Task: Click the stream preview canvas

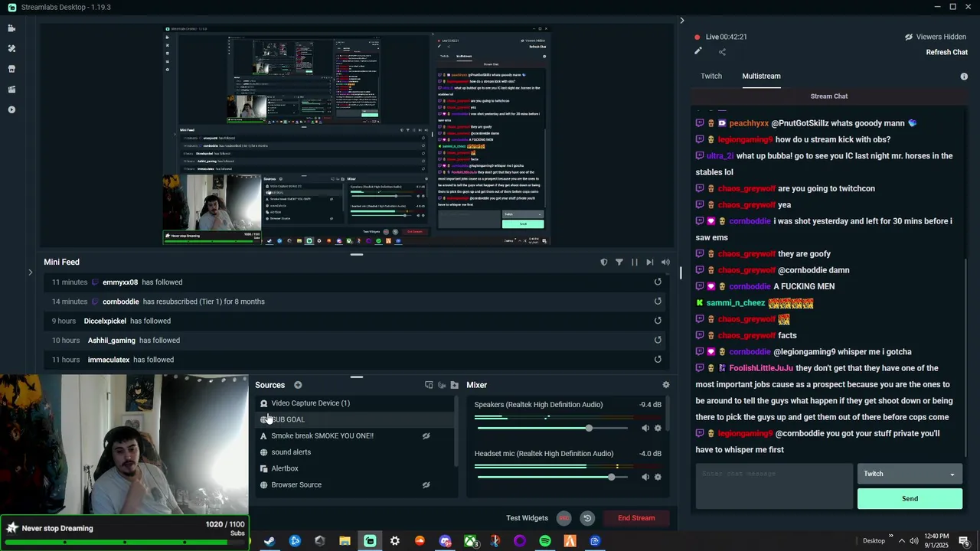Action: click(357, 135)
